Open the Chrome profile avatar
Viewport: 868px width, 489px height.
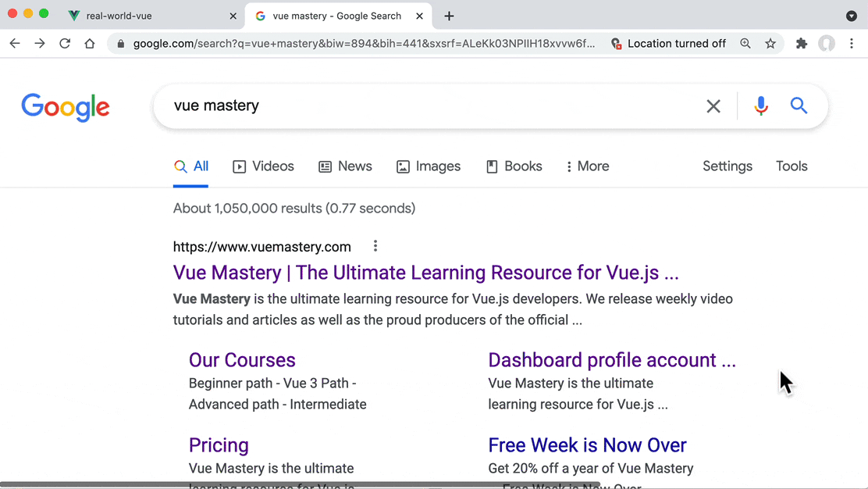[827, 43]
